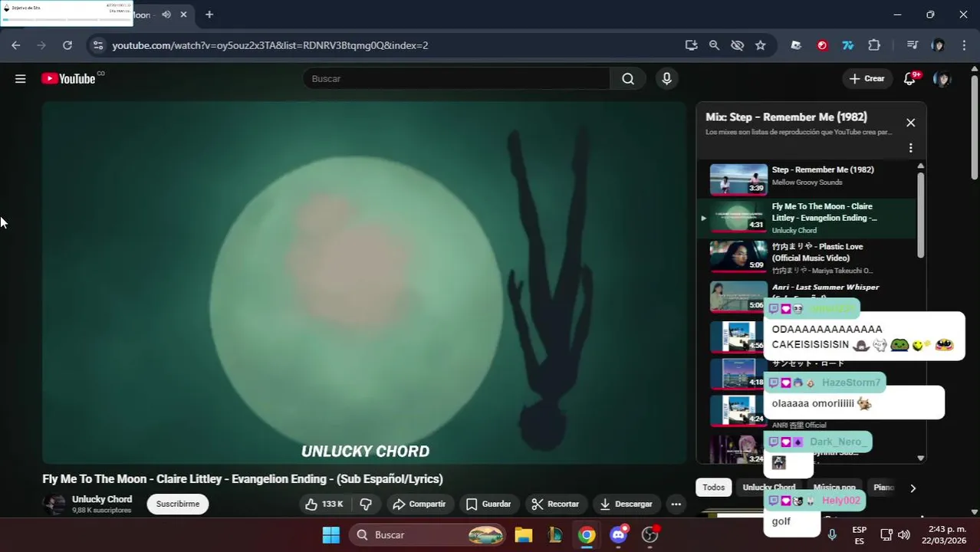Save the video with Guardar
This screenshot has width=980, height=552.
point(488,504)
